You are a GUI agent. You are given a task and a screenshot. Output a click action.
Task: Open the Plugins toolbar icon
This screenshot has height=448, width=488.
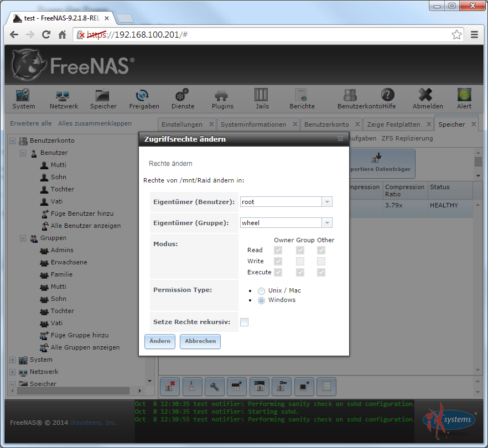pyautogui.click(x=221, y=96)
